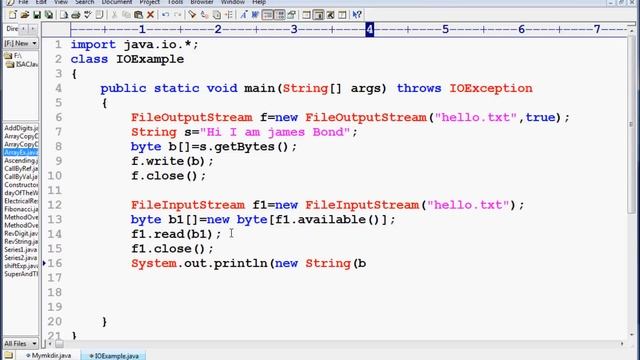Click the horizontal scrollbar thumb below editor
This screenshot has width=640, height=360.
click(59, 344)
